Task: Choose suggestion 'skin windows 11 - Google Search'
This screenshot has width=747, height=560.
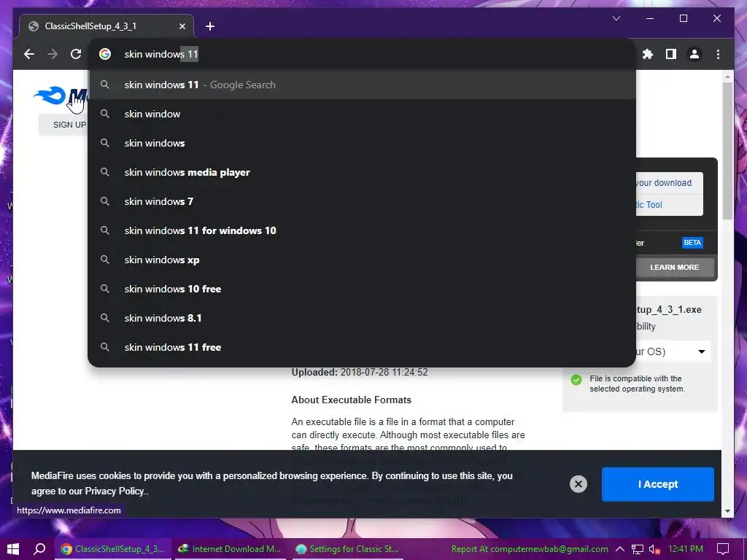Action: point(362,85)
